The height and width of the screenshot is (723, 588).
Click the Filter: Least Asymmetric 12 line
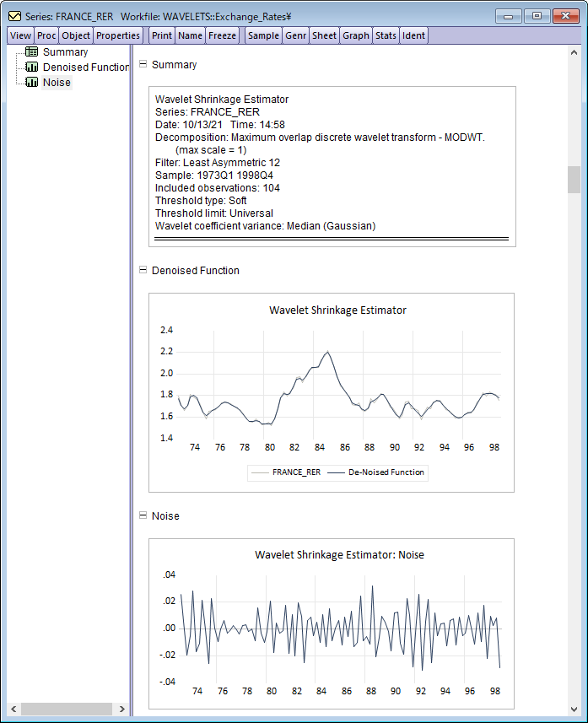click(x=218, y=163)
